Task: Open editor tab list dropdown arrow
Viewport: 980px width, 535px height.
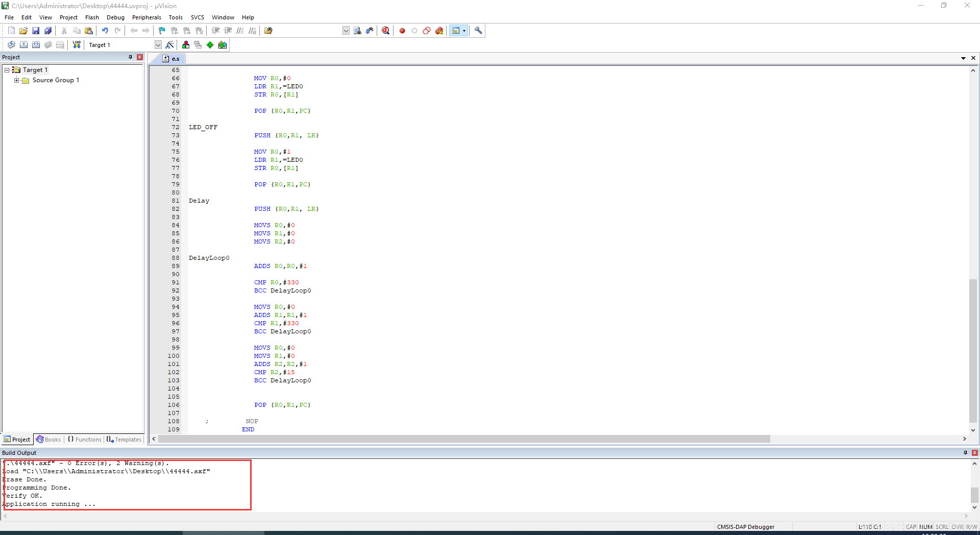Action: [963, 58]
